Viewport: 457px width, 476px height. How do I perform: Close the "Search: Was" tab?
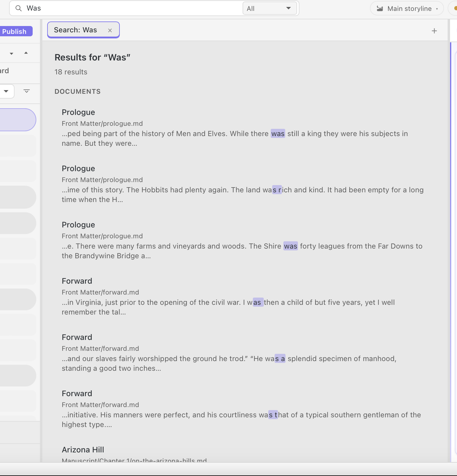pos(110,30)
